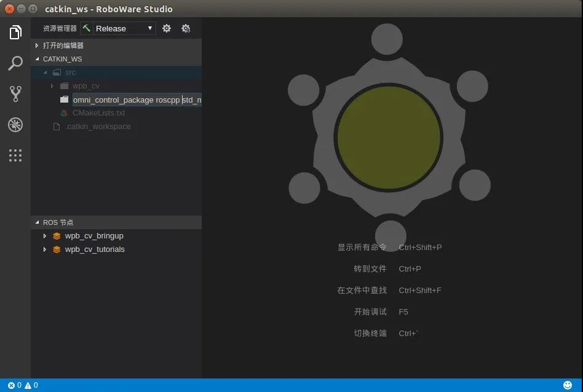Open the Search magnifier in activity bar
This screenshot has height=392, width=583.
tap(15, 63)
